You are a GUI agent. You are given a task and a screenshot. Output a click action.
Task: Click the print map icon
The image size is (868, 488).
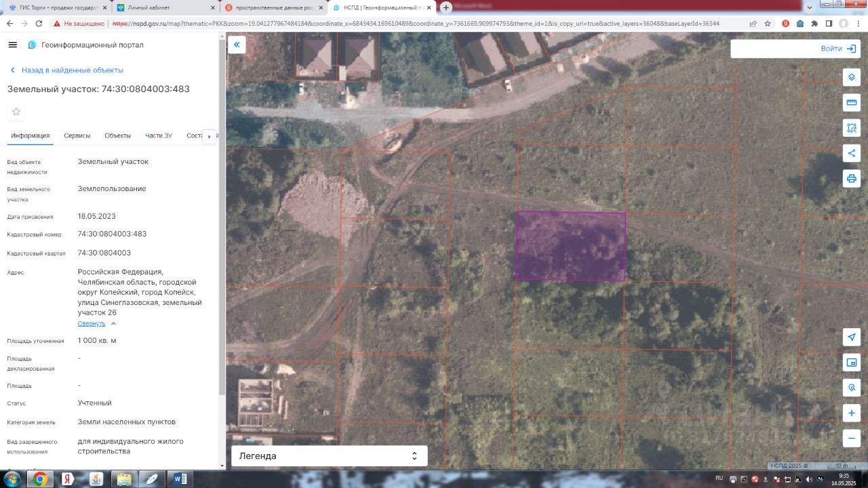coord(852,179)
